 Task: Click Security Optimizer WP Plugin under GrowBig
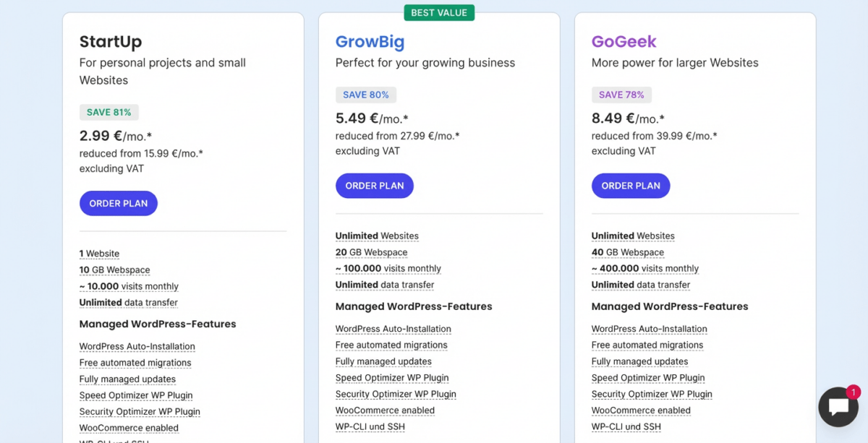pyautogui.click(x=396, y=394)
